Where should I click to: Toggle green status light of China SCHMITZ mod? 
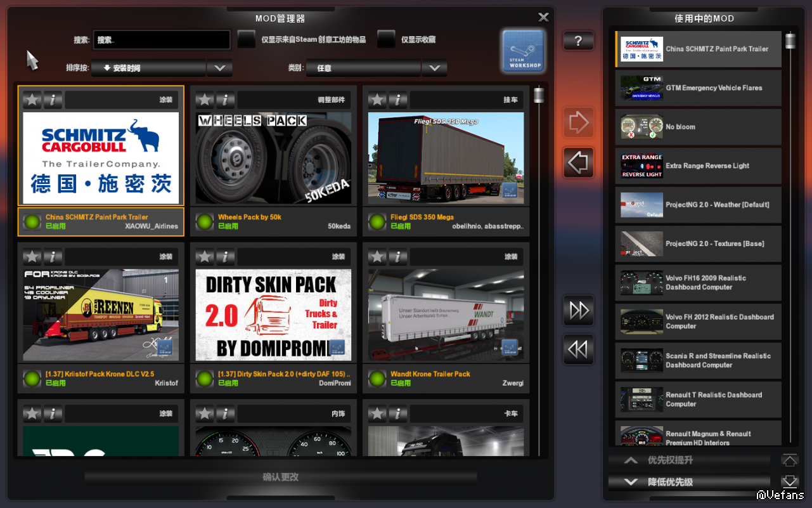[32, 221]
